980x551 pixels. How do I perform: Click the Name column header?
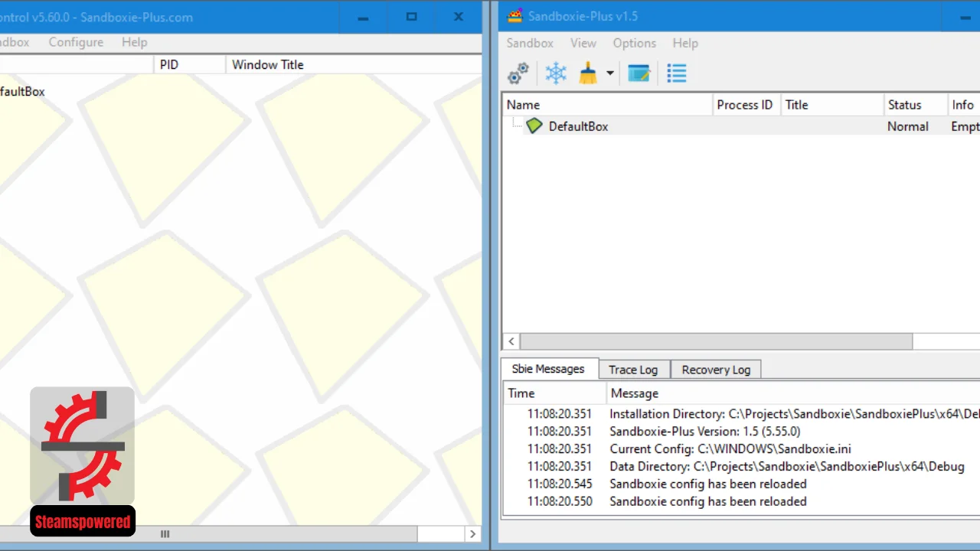tap(607, 105)
